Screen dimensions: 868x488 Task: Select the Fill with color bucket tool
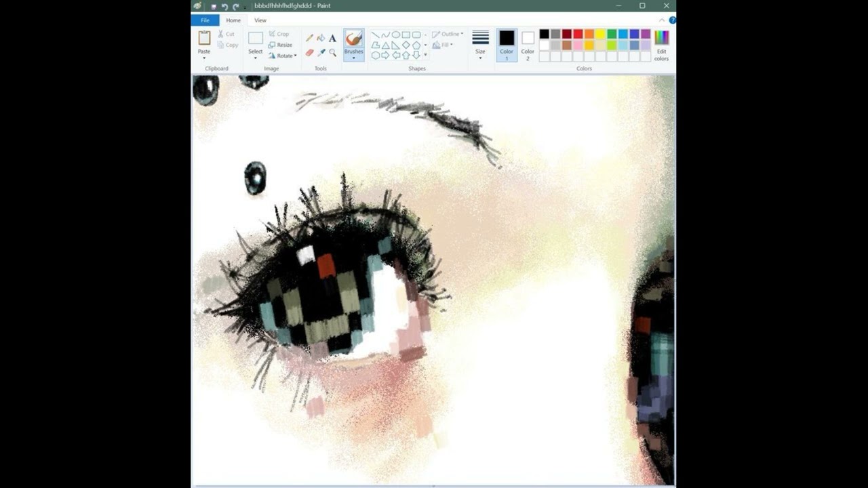pos(321,38)
